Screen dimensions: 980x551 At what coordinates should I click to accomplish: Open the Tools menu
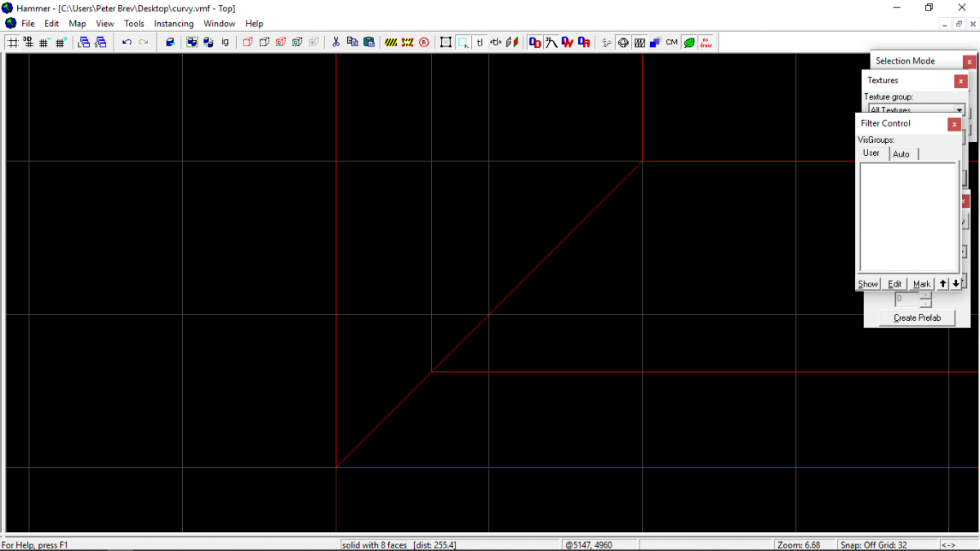coord(134,24)
